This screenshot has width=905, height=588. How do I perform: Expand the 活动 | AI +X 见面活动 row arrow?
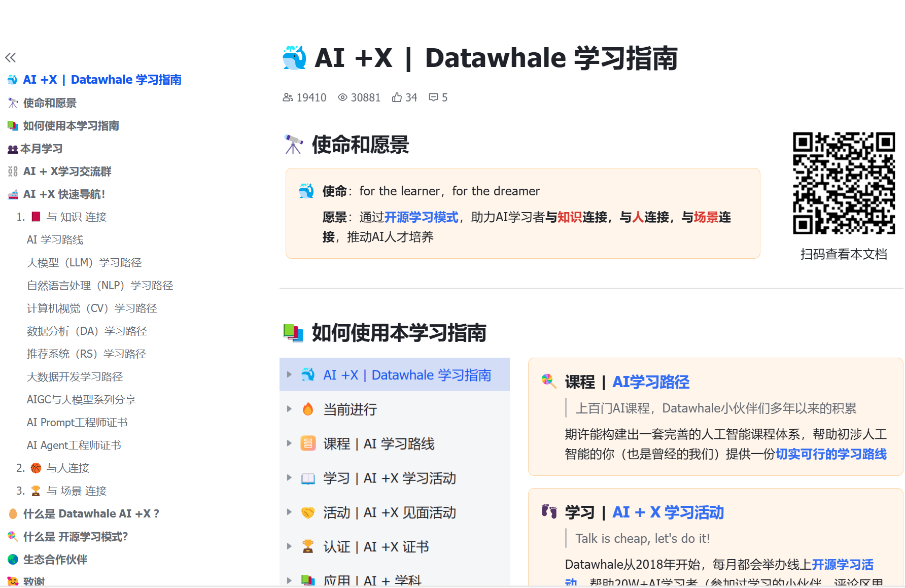(x=289, y=512)
